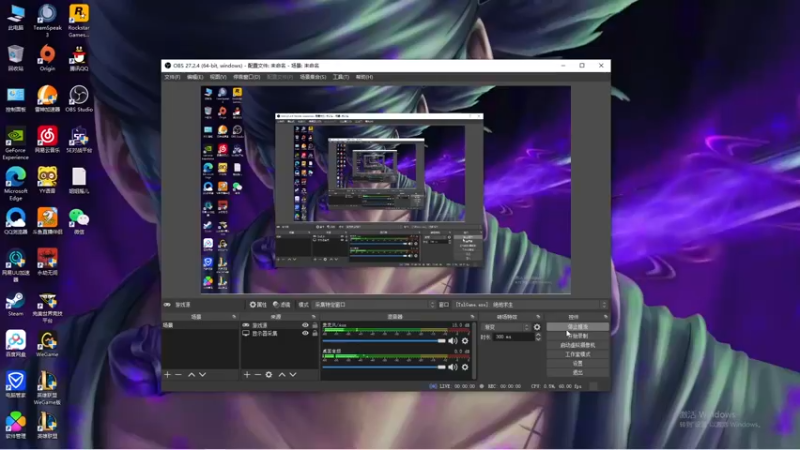
Task: Click the Start Recording button
Action: click(x=578, y=336)
